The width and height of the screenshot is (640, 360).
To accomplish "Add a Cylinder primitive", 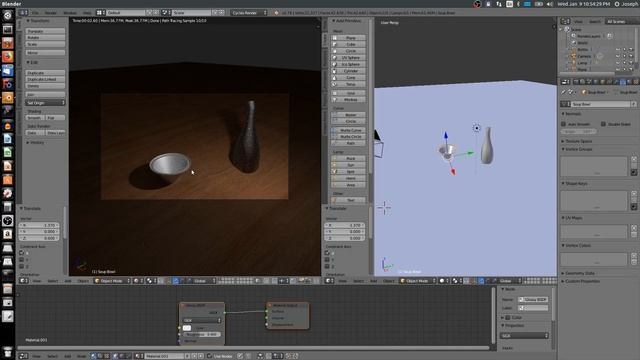I will (x=348, y=71).
